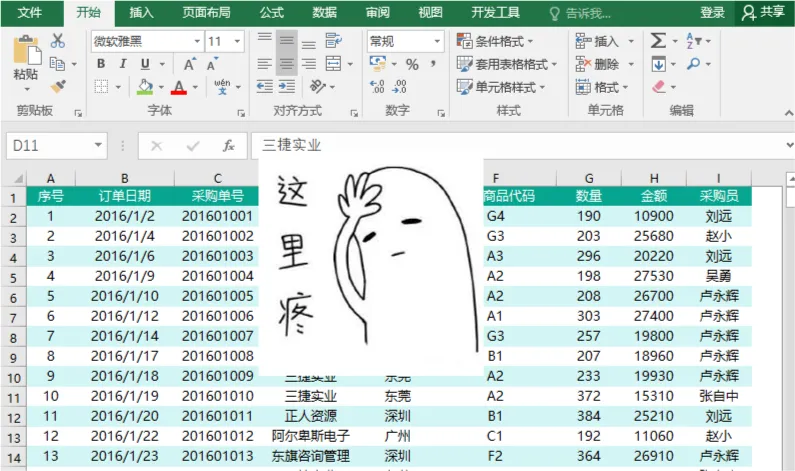Click the cell borders icon
Viewport: 795px width, 471px height.
(x=101, y=87)
